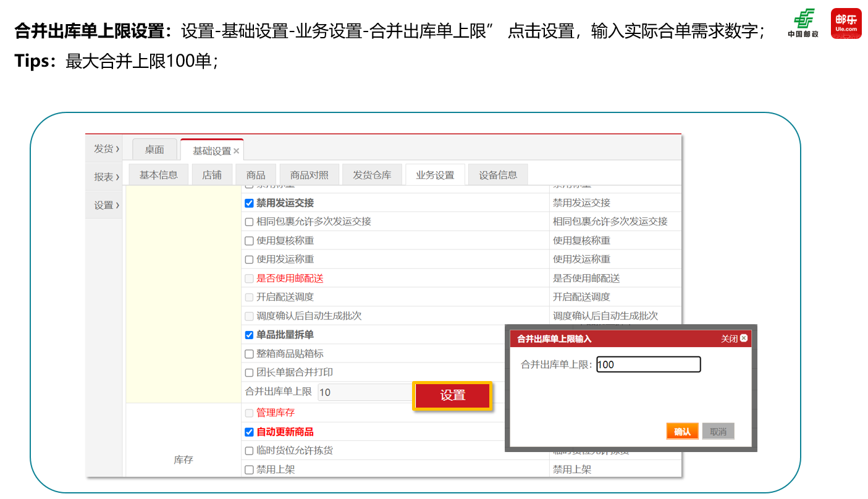This screenshot has height=499, width=868.
Task: Click the 关闭 text in dialog header
Action: pos(729,338)
